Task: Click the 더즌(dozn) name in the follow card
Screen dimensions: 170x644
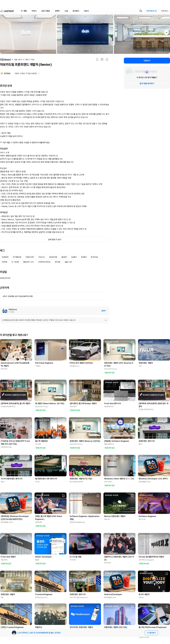Action: click(13, 309)
